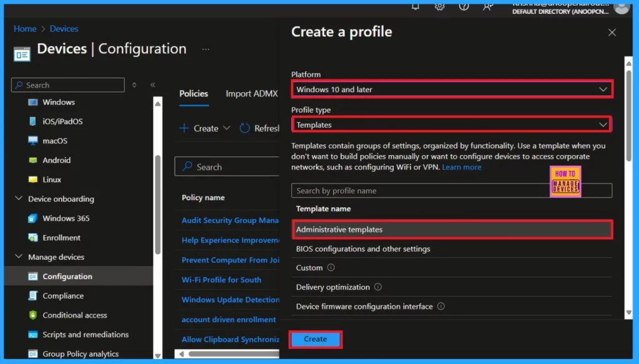Click the Linux icon in sidebar
The image size is (639, 364).
click(33, 180)
